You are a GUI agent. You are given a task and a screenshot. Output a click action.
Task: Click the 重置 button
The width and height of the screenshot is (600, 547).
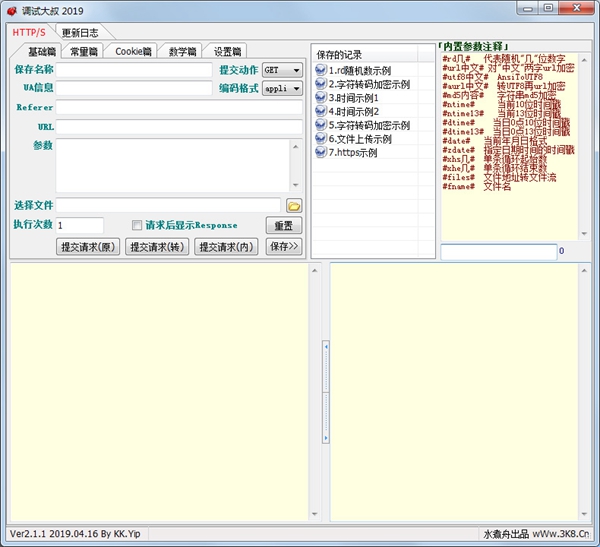[283, 226]
